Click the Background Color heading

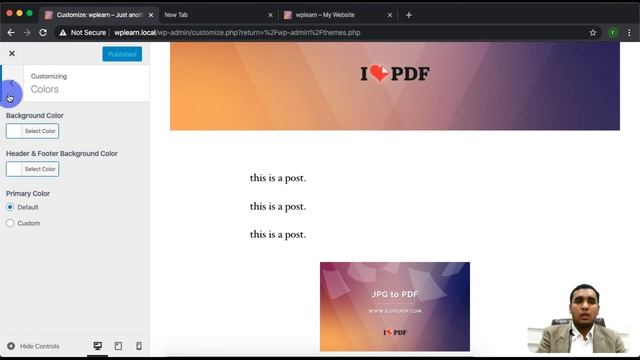pos(35,116)
